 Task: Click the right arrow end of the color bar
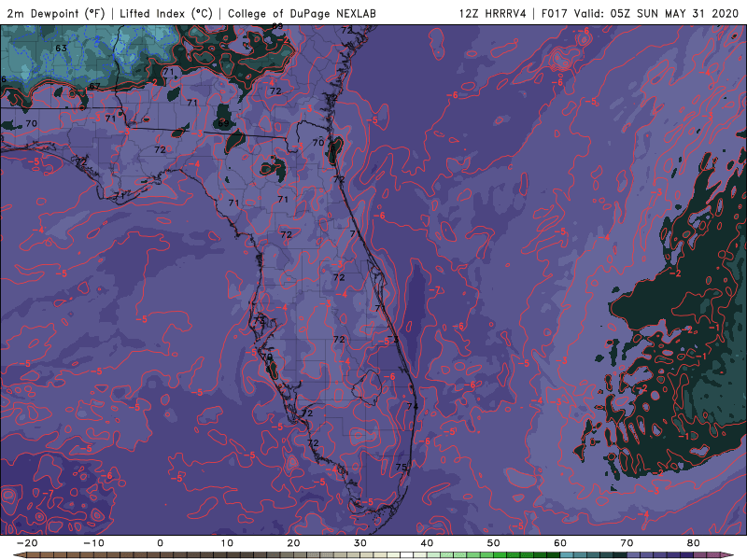point(729,555)
